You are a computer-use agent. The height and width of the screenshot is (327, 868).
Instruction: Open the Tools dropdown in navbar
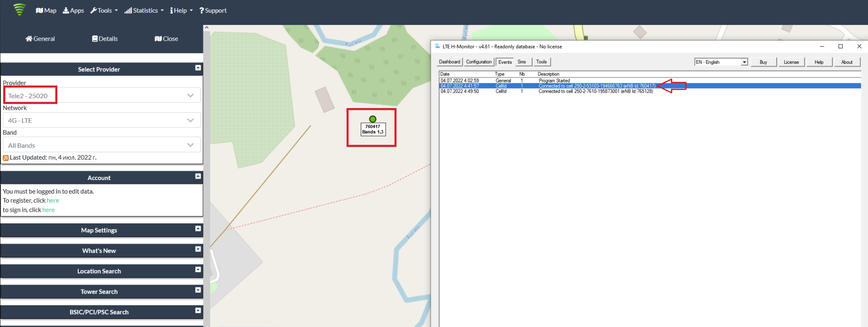[x=104, y=10]
